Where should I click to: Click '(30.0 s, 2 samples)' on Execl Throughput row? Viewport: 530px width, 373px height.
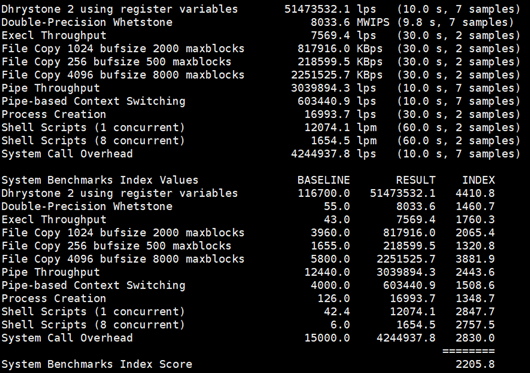pos(459,35)
